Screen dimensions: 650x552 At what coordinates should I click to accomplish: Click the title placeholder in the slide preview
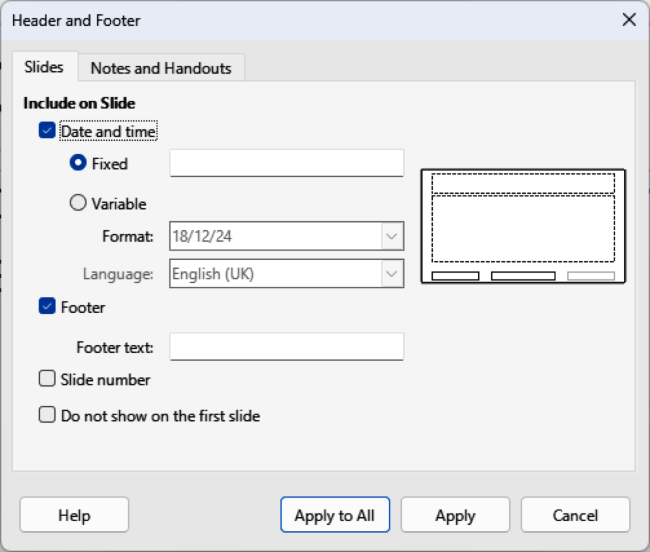click(523, 183)
